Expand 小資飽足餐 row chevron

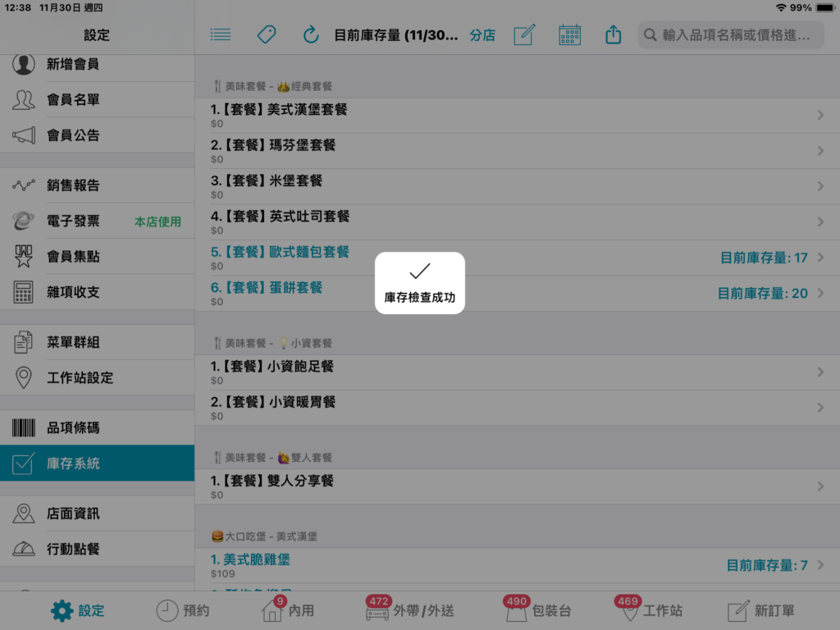point(820,372)
